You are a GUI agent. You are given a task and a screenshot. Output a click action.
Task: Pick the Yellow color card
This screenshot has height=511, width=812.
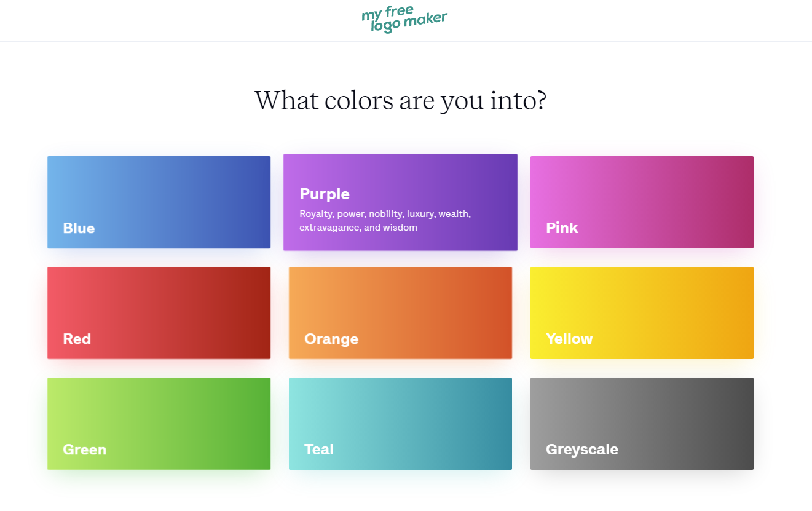coord(642,313)
